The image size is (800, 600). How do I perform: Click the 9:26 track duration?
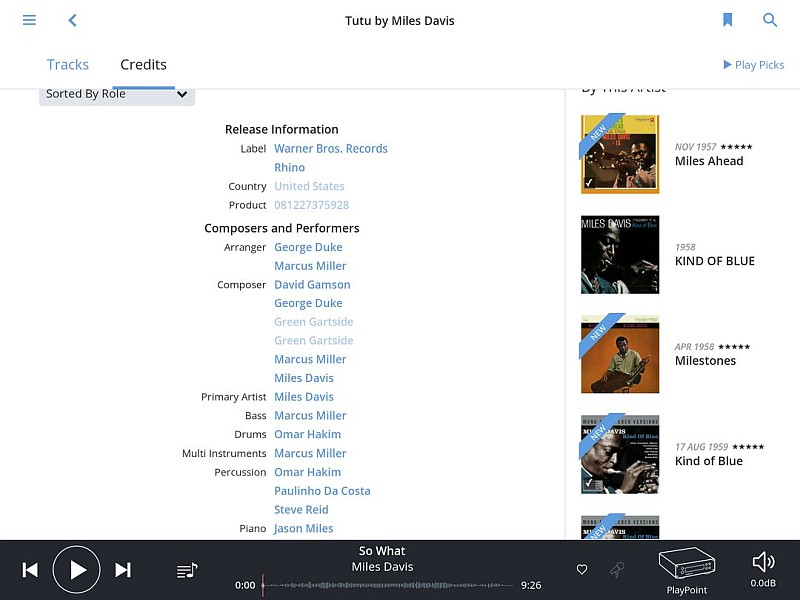coord(531,585)
